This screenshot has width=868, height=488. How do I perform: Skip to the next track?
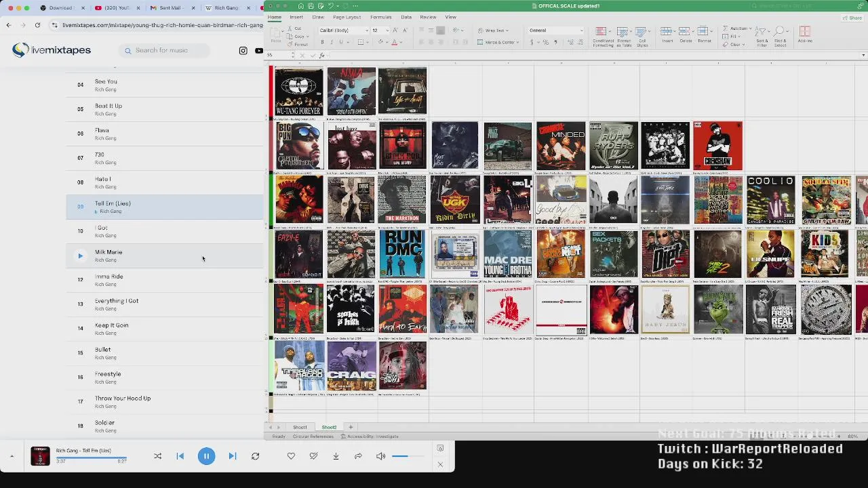pyautogui.click(x=232, y=456)
